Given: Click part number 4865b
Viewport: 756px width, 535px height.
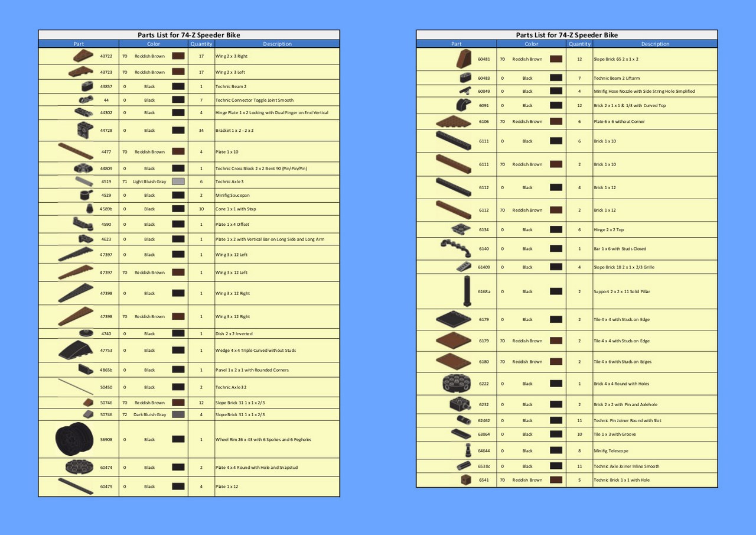Looking at the screenshot, I should tap(106, 370).
